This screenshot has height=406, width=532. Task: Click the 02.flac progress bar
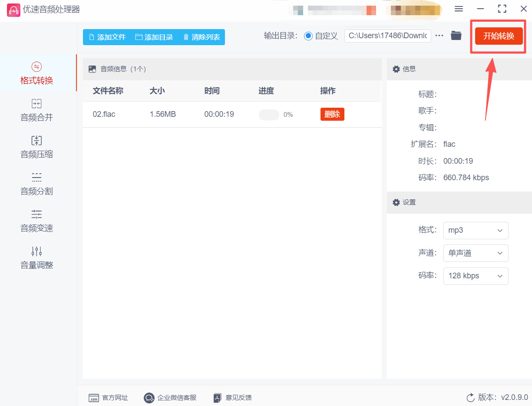coord(269,115)
